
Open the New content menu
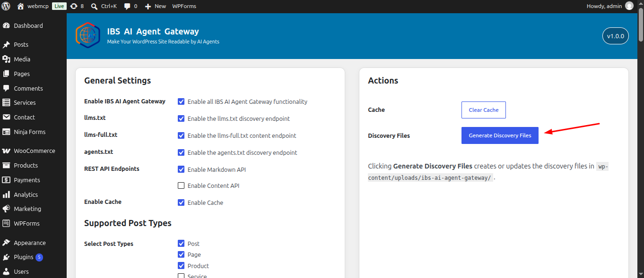pyautogui.click(x=156, y=6)
